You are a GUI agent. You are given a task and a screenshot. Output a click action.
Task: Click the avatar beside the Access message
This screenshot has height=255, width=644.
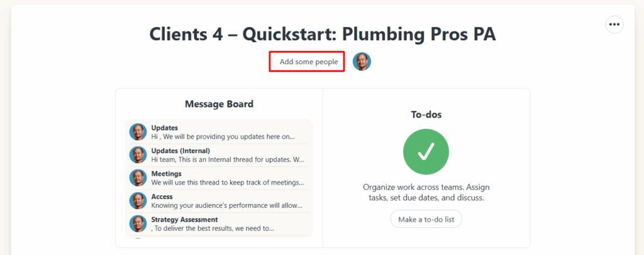(138, 200)
